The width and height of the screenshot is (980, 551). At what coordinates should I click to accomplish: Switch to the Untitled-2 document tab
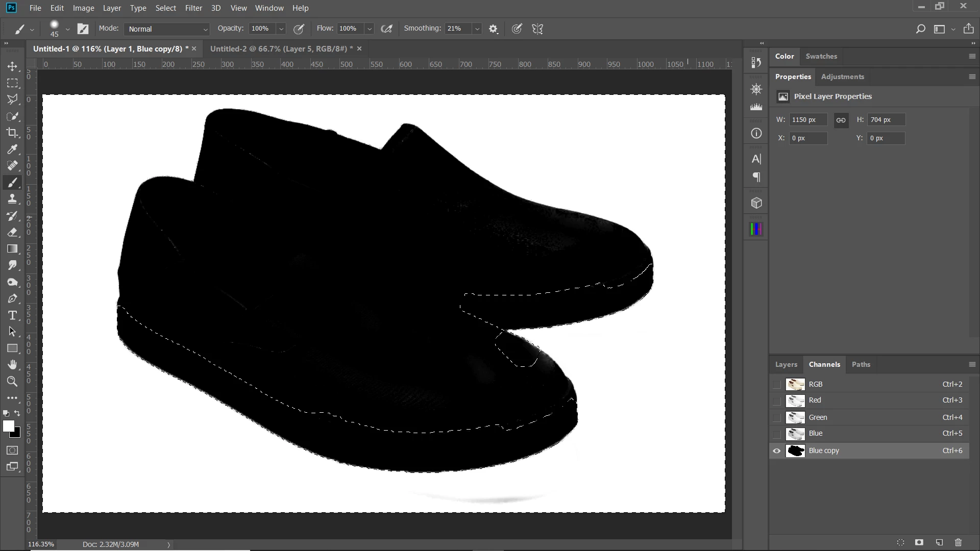[279, 48]
